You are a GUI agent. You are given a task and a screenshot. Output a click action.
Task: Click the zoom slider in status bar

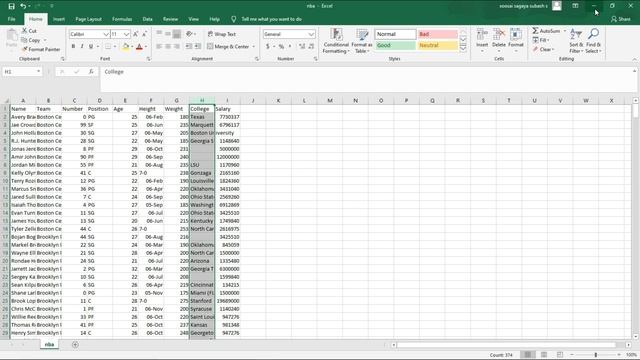tap(596, 355)
